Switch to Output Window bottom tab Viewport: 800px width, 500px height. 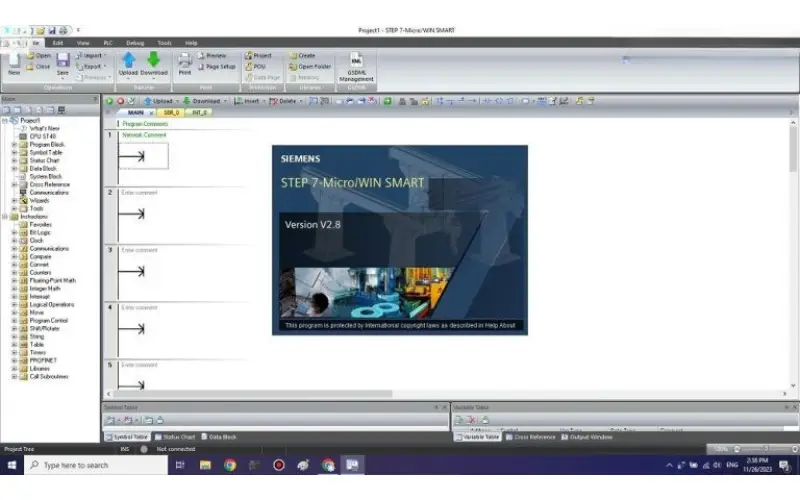coord(587,437)
